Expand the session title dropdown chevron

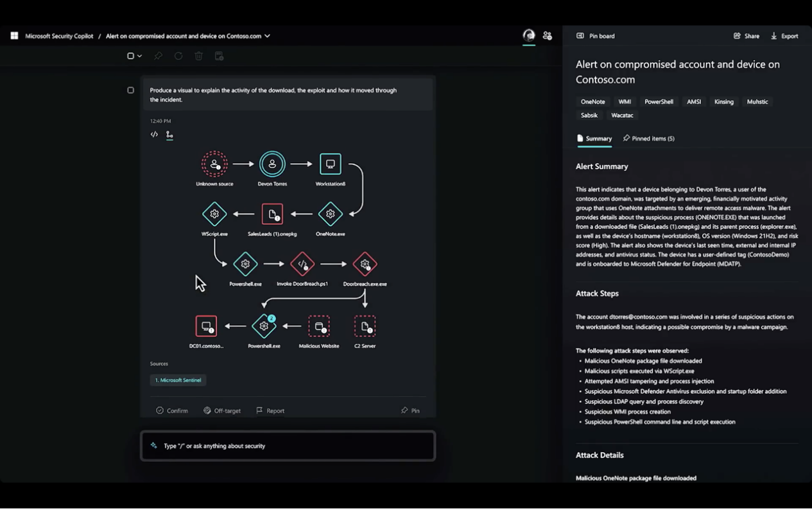(267, 36)
